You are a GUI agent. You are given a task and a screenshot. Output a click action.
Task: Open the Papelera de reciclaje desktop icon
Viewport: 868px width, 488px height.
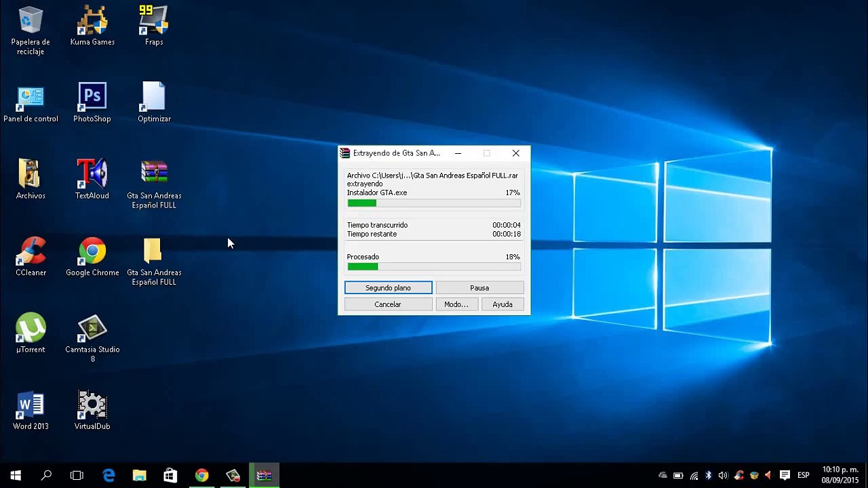click(x=31, y=30)
